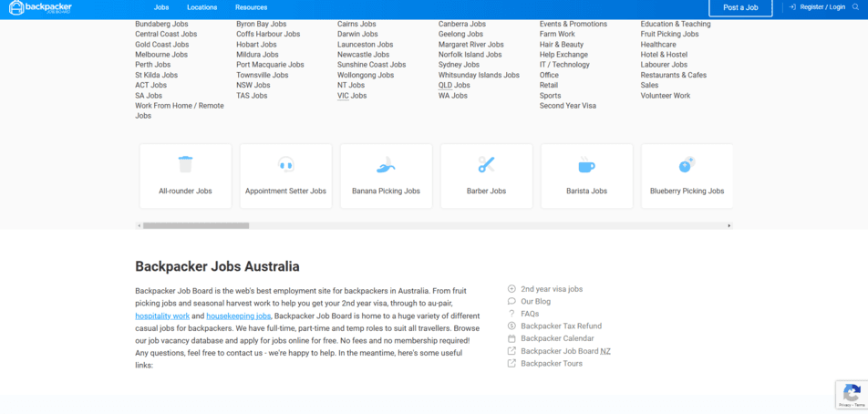Open Work From Home / Remote Jobs
The height and width of the screenshot is (414, 868).
coord(180,110)
